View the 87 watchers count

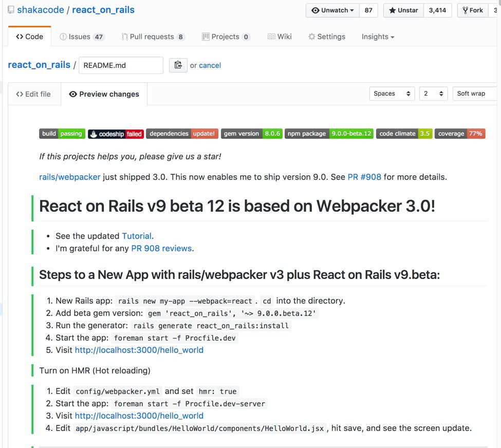click(368, 10)
